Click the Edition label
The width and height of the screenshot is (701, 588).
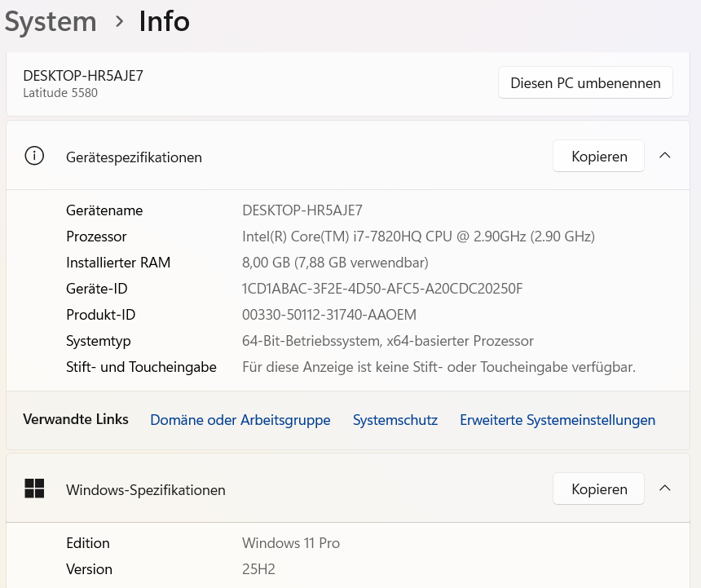[88, 543]
